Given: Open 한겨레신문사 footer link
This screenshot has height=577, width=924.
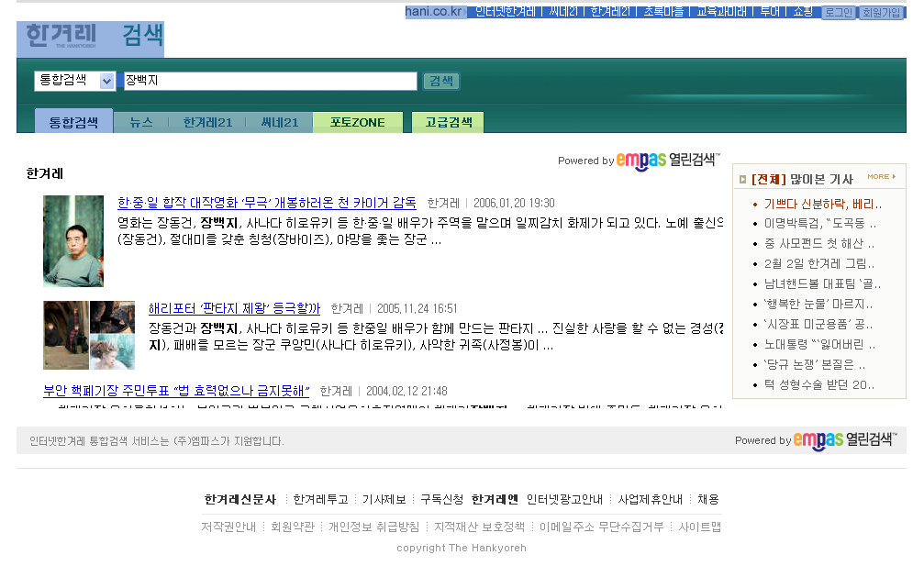Looking at the screenshot, I should [239, 500].
